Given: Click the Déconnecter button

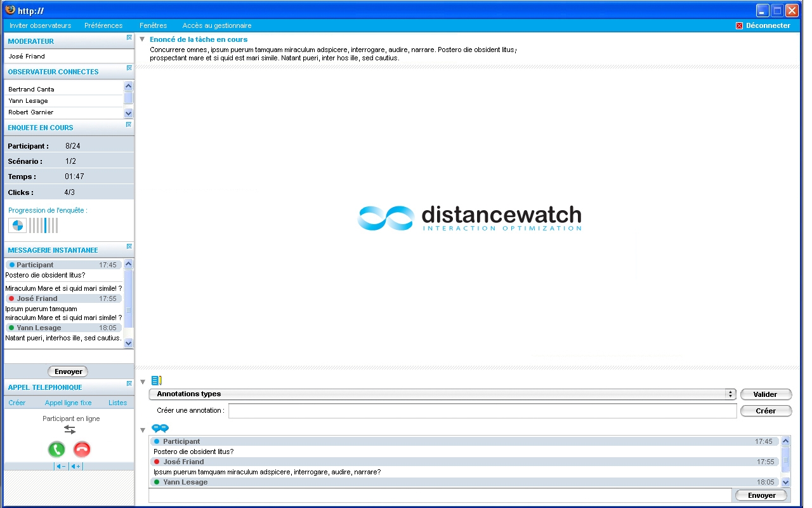Looking at the screenshot, I should 763,25.
